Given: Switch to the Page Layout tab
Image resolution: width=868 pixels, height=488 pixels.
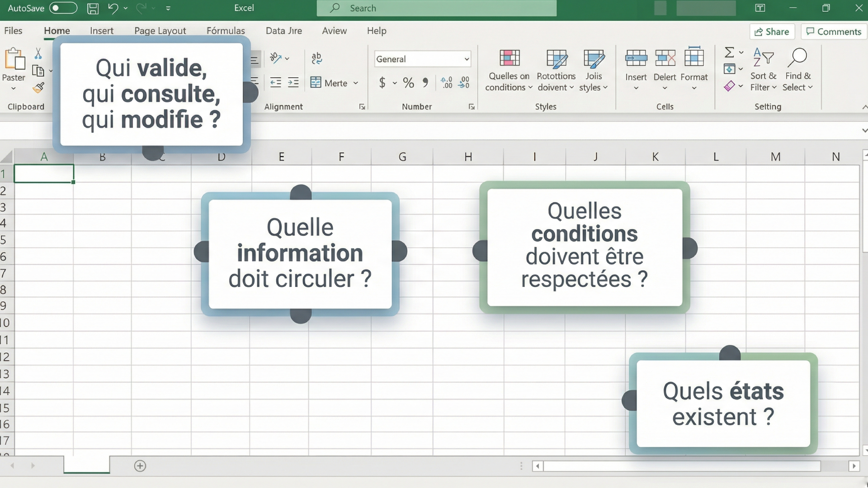Looking at the screenshot, I should (x=160, y=31).
